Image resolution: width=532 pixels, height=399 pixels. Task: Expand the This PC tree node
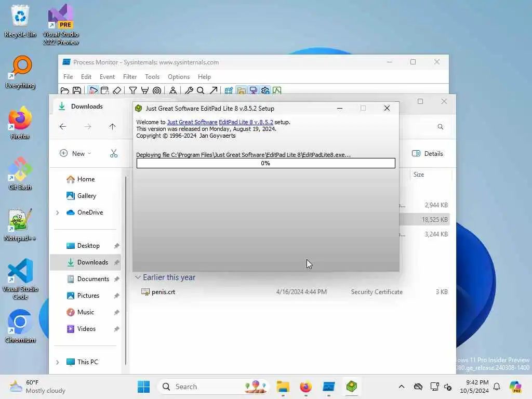(57, 362)
